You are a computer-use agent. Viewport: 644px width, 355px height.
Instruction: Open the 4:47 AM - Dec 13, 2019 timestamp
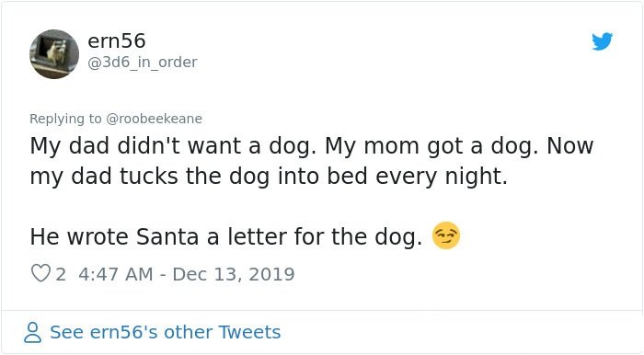click(187, 274)
